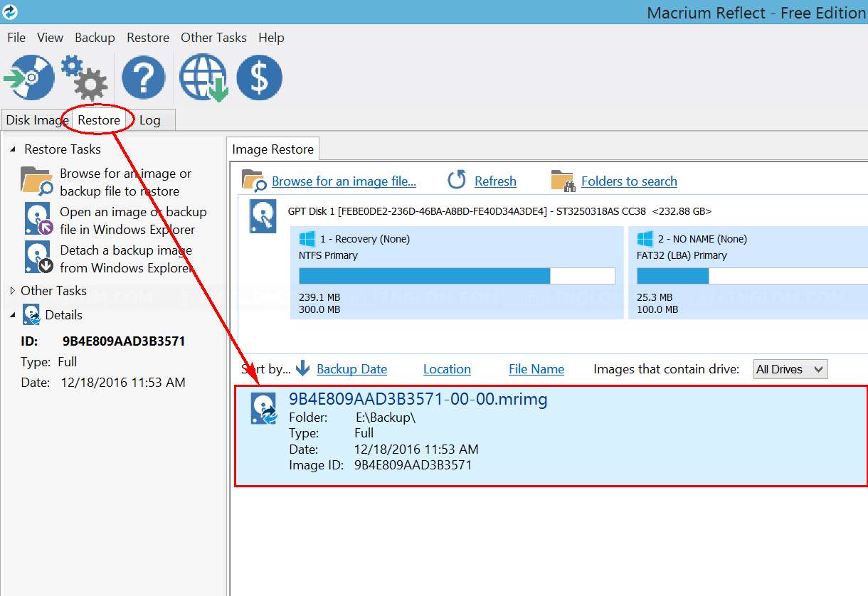
Task: Click the 'Folders to search' link
Action: tap(629, 181)
